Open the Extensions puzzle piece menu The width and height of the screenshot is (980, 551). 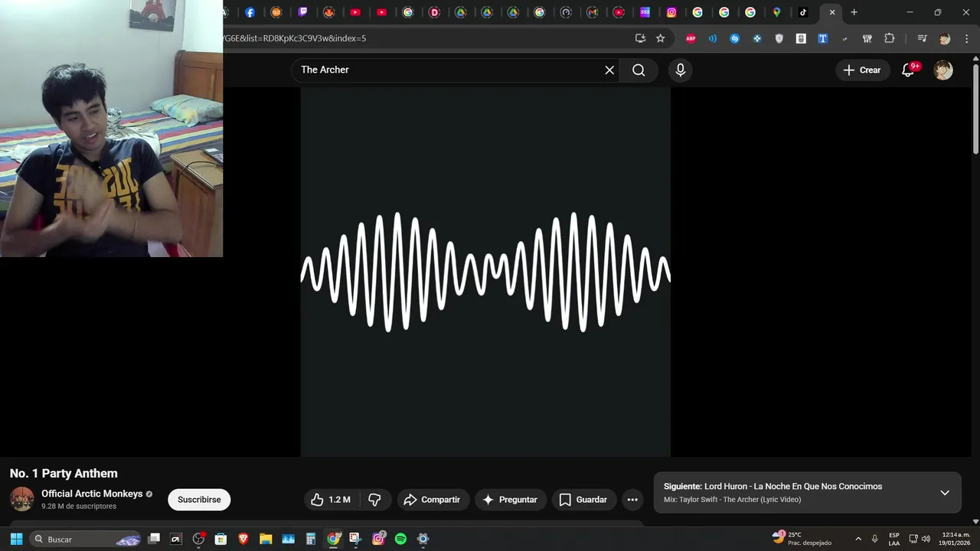tap(890, 38)
